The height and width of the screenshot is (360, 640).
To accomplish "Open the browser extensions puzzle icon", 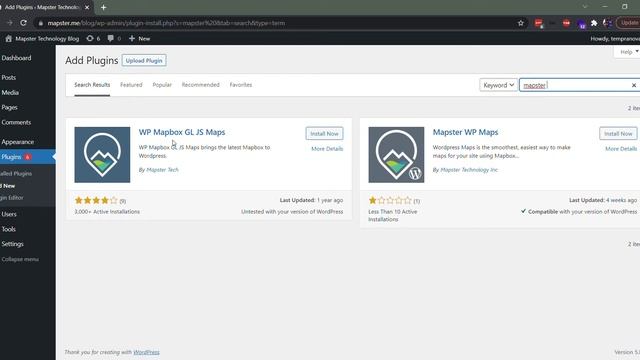I will click(x=594, y=23).
